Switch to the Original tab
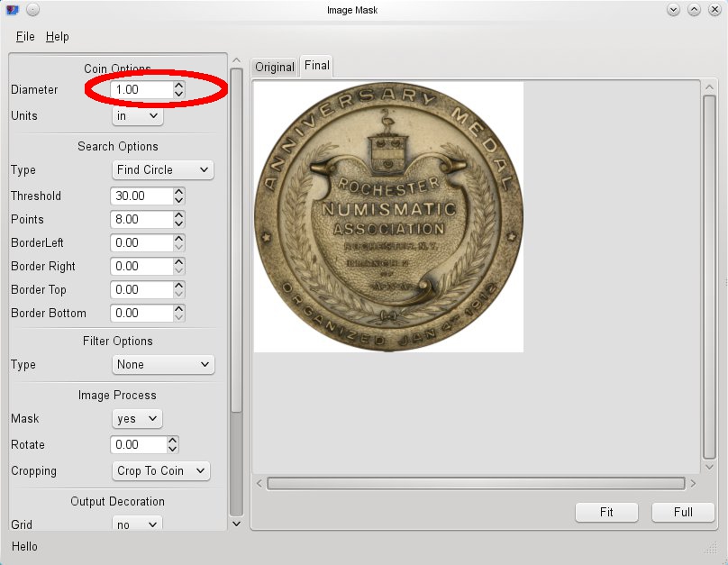The image size is (728, 565). [275, 68]
